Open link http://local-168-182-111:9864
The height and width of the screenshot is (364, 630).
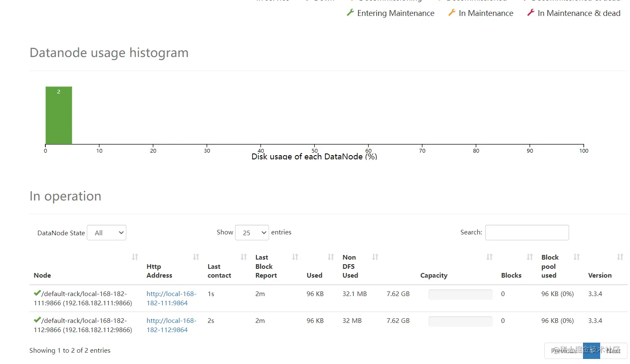171,298
